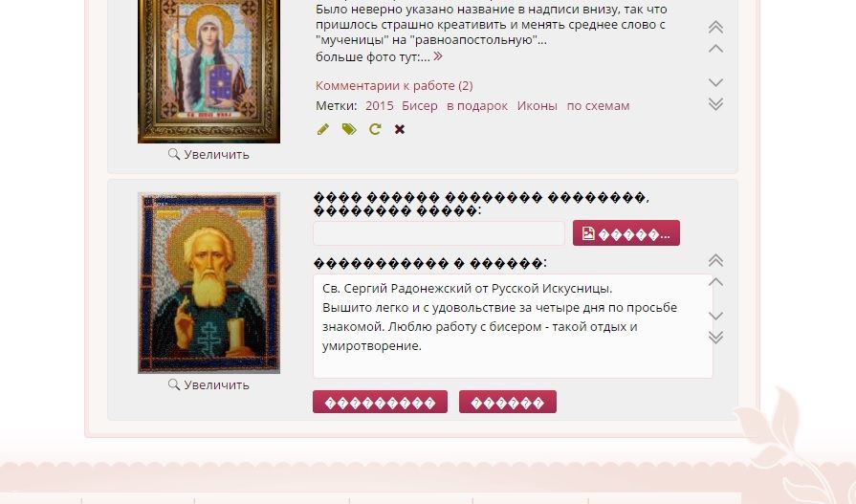Click the rotate refresh icon
Viewport: 856px width, 504px height.
tap(375, 129)
